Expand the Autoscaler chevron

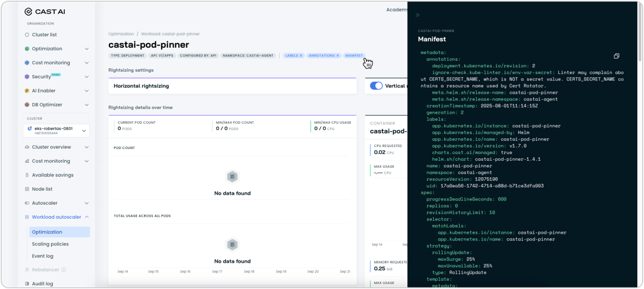pos(87,203)
